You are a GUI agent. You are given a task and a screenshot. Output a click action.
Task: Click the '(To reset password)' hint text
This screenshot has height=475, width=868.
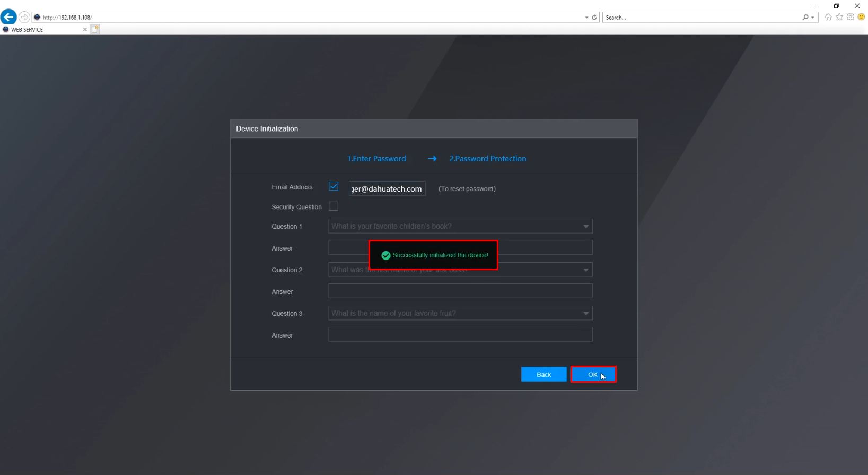click(467, 189)
